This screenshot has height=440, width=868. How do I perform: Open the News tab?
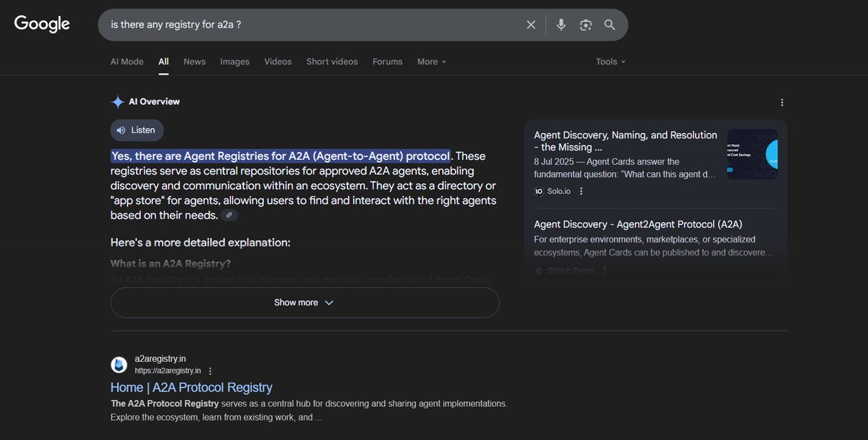tap(195, 62)
